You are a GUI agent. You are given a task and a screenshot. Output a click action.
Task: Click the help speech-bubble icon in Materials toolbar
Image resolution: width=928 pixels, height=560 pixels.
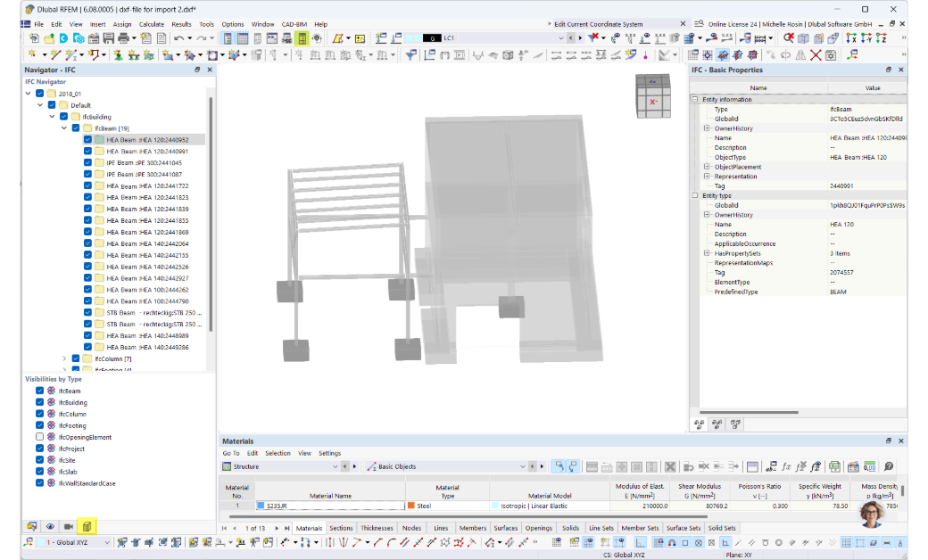(889, 466)
